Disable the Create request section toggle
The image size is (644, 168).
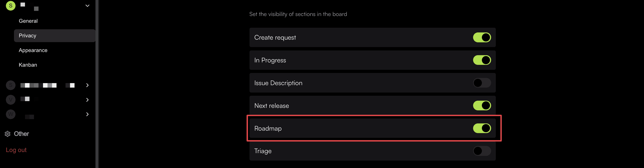[482, 37]
